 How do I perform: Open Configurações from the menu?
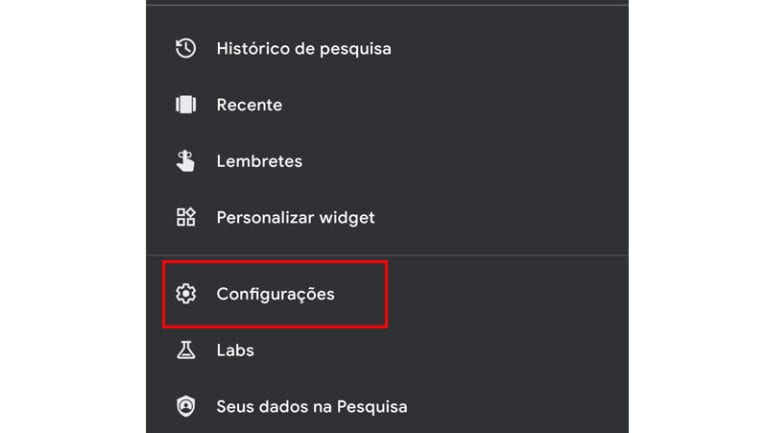pos(275,294)
